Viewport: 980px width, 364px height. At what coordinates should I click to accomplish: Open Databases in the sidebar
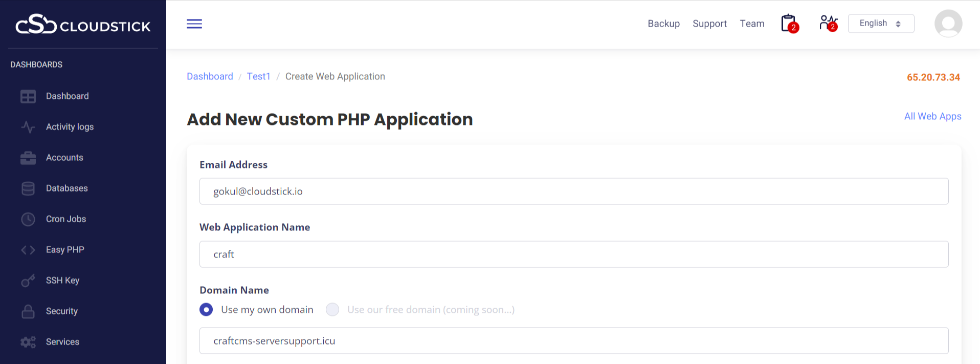(x=66, y=188)
